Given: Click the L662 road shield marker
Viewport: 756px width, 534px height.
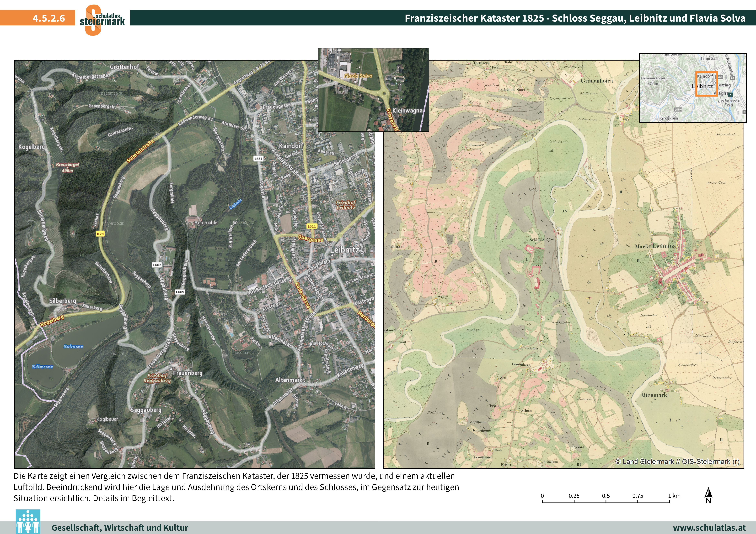Looking at the screenshot, I should click(x=157, y=264).
